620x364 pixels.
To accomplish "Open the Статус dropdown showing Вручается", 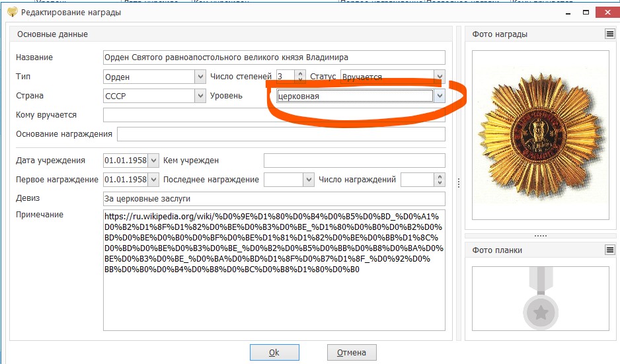I will (x=440, y=77).
